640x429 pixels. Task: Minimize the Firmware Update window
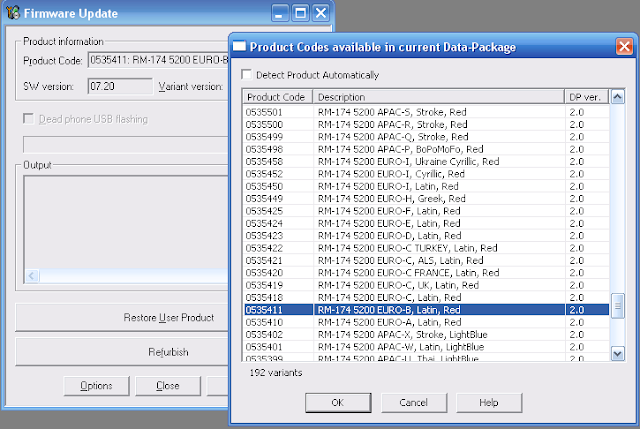pos(280,13)
